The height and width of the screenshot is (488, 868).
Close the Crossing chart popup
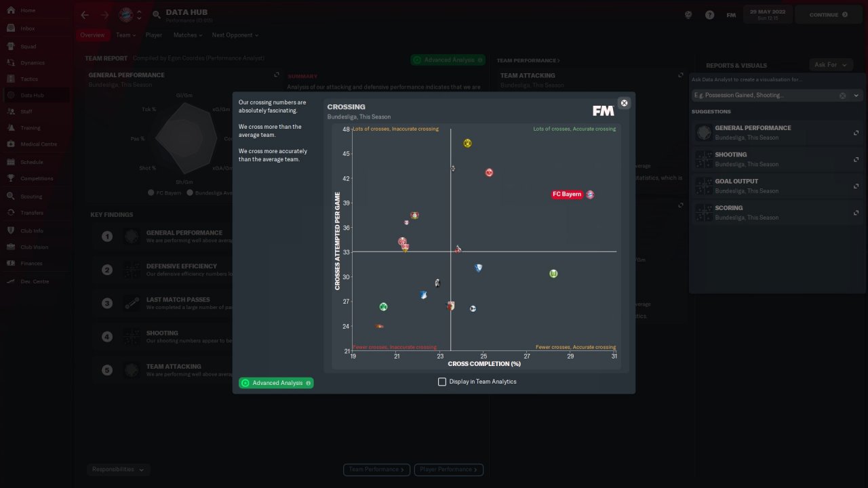(624, 103)
